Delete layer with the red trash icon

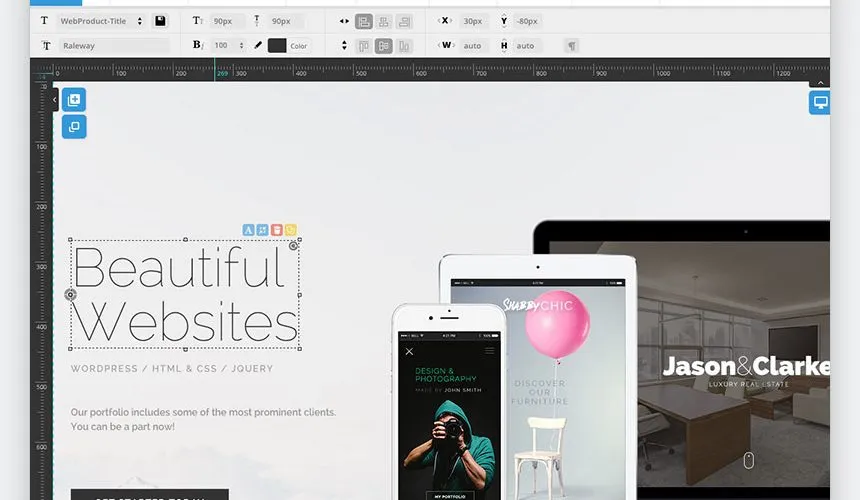tap(277, 230)
